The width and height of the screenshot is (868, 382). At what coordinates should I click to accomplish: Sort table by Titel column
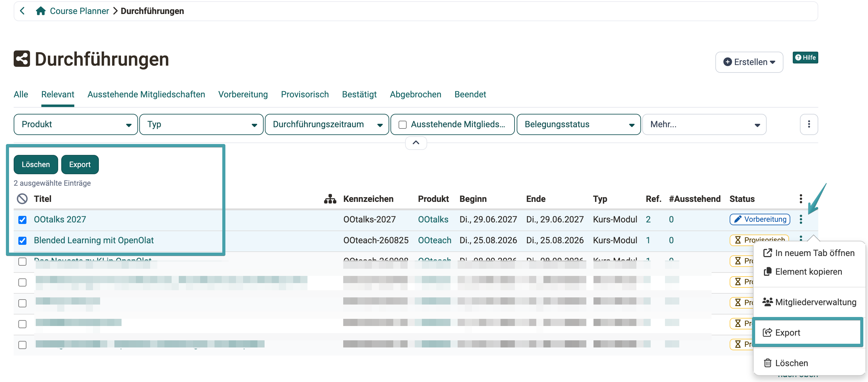pos(43,199)
